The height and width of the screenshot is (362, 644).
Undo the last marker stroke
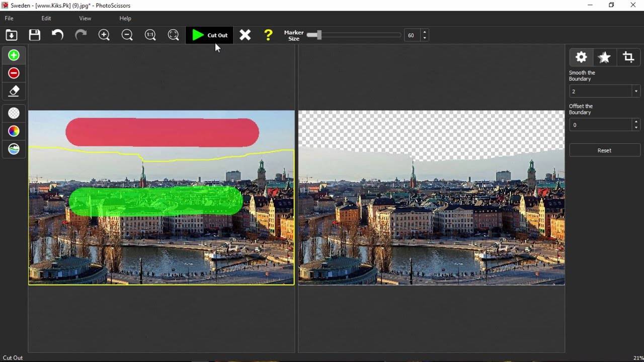tap(57, 35)
